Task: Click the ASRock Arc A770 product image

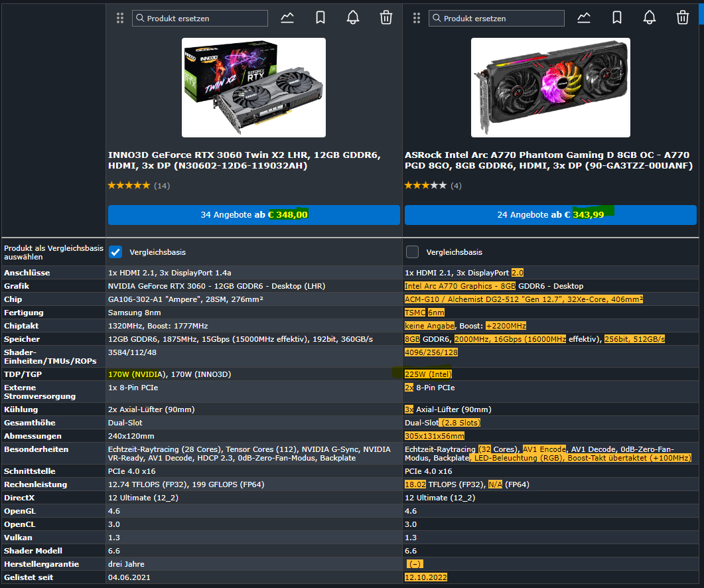Action: click(551, 88)
